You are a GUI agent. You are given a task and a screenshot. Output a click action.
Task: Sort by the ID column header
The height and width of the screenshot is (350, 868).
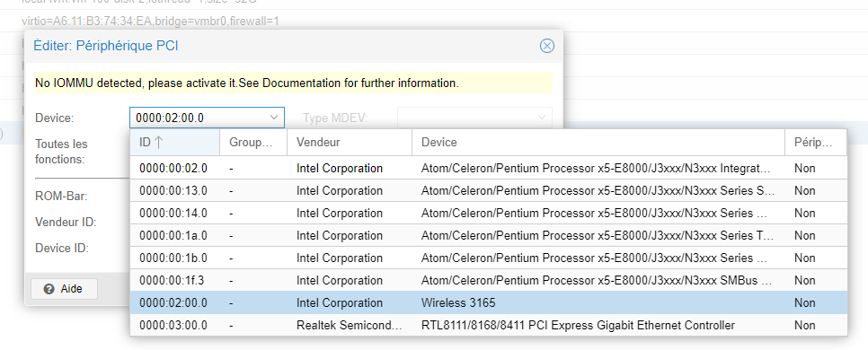(x=175, y=142)
